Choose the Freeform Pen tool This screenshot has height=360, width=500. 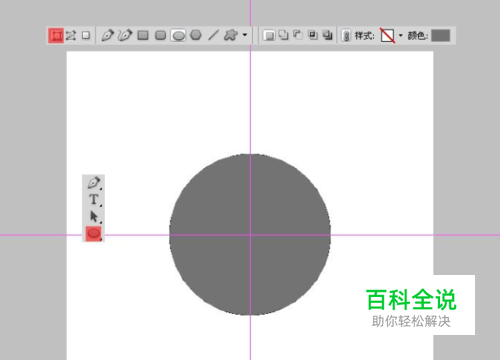125,35
